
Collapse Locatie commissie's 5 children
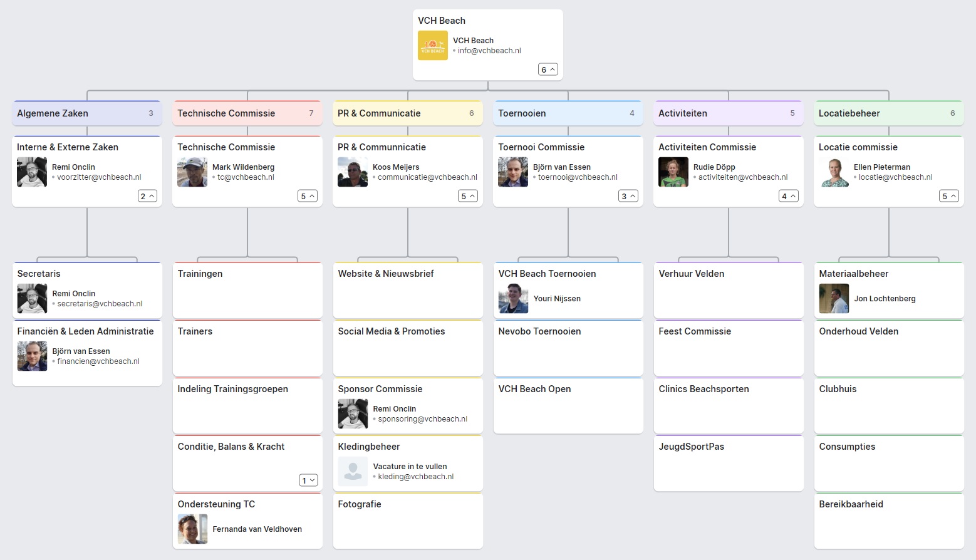point(949,196)
